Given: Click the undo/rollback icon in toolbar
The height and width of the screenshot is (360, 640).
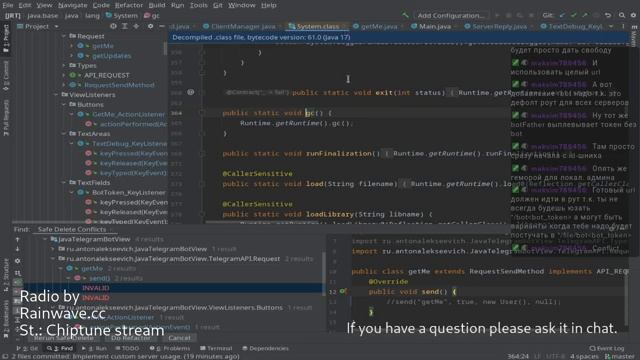Looking at the screenshot, I should (x=608, y=16).
